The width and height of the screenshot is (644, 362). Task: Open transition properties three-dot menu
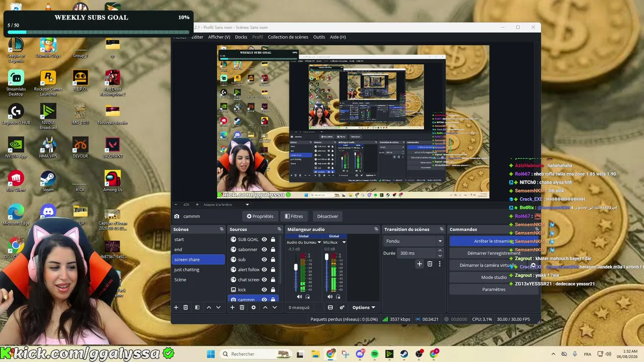439,264
